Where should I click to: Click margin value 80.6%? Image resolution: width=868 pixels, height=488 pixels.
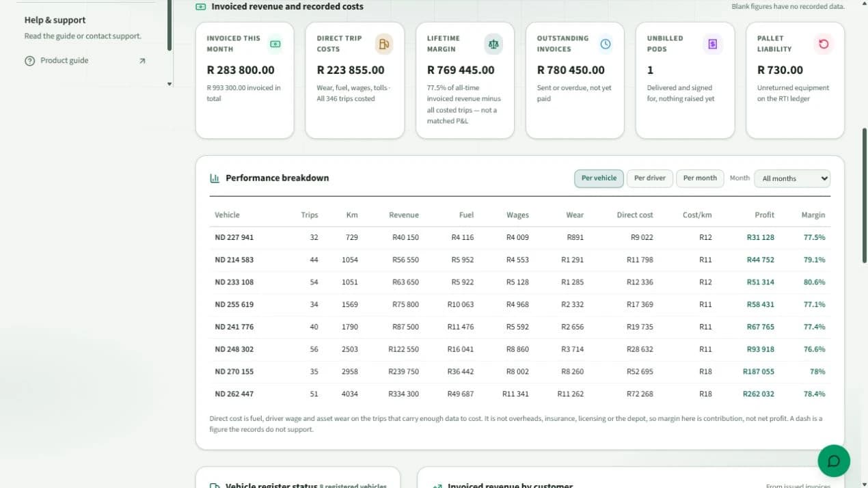coord(815,282)
